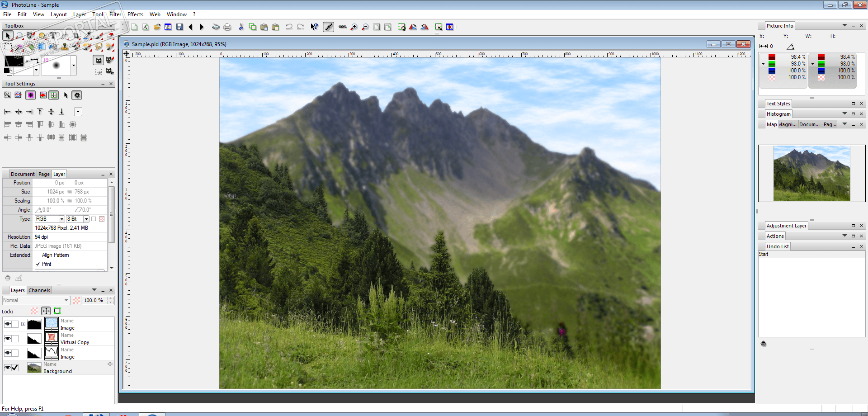This screenshot has width=868, height=416.
Task: Hide the Background layer via eye icon
Action: pyautogui.click(x=8, y=368)
